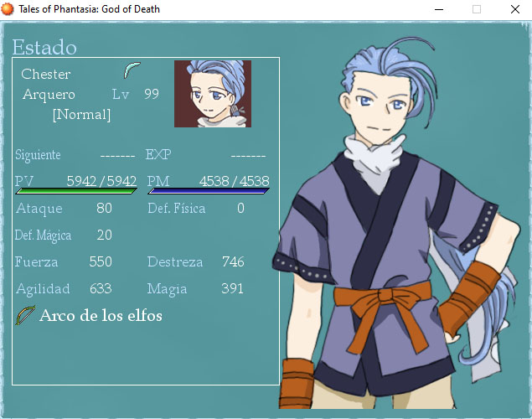Minimize the game window
This screenshot has height=419, width=532.
(439, 9)
